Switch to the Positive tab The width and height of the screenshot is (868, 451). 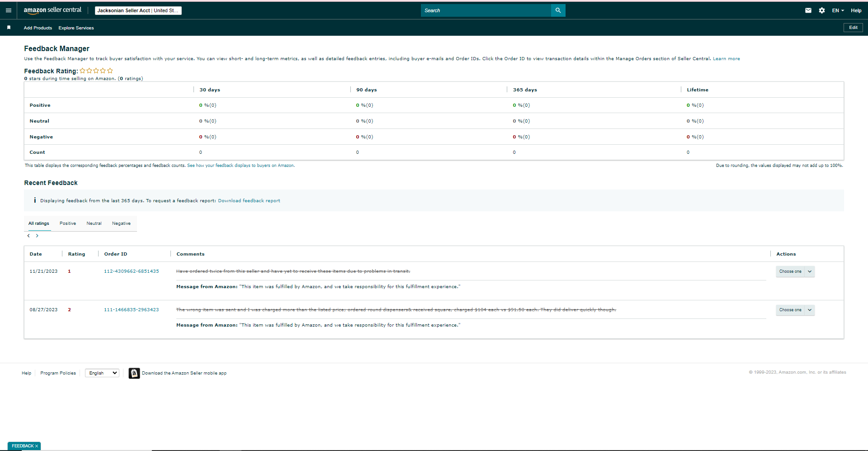click(68, 223)
